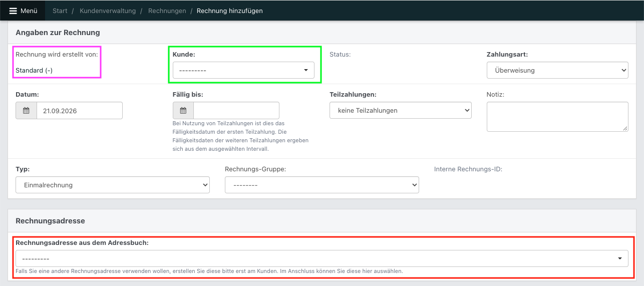Click the calendar icon beside Datum field

[x=27, y=111]
